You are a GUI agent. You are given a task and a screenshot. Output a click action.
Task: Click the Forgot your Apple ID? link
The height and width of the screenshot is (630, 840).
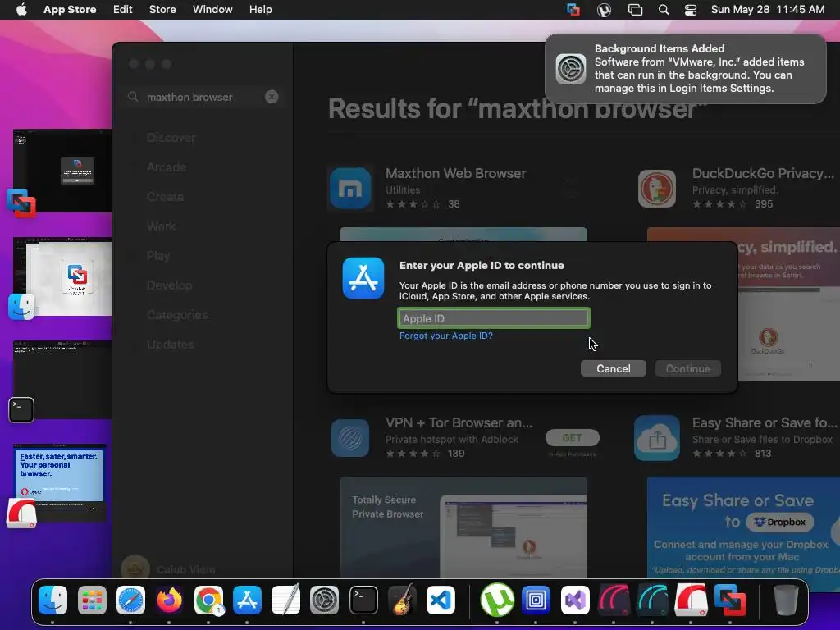coord(445,336)
